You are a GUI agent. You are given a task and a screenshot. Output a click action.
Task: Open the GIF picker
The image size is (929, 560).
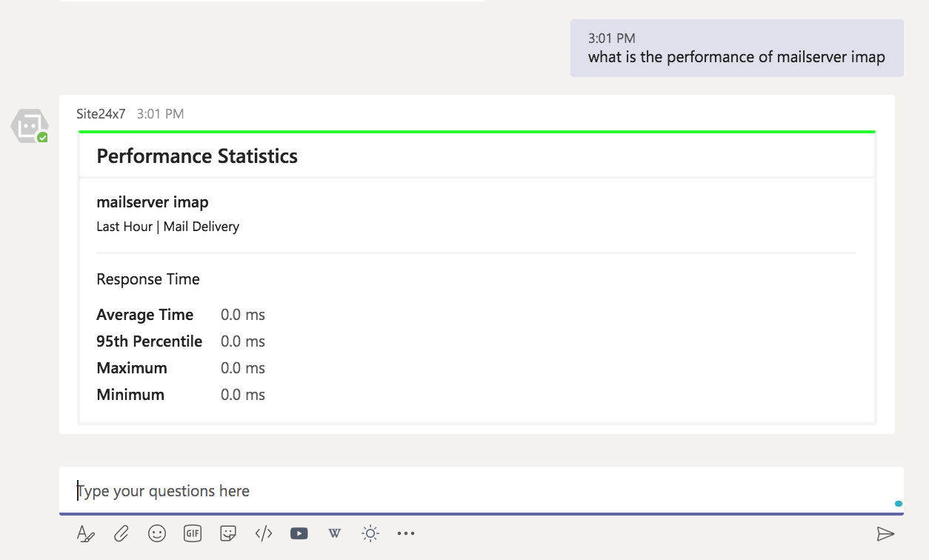click(193, 533)
